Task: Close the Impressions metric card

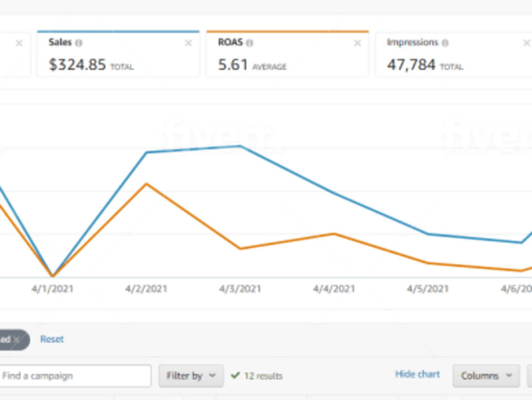Action: [x=527, y=43]
